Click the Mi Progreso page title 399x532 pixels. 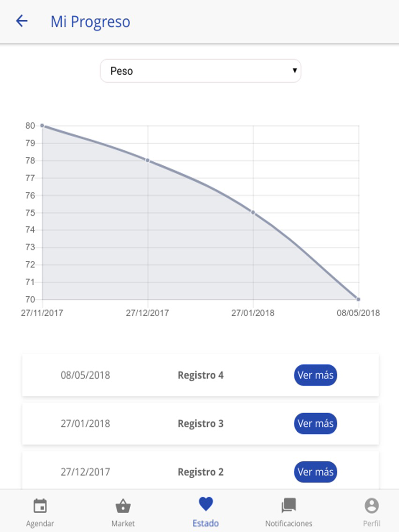point(90,22)
